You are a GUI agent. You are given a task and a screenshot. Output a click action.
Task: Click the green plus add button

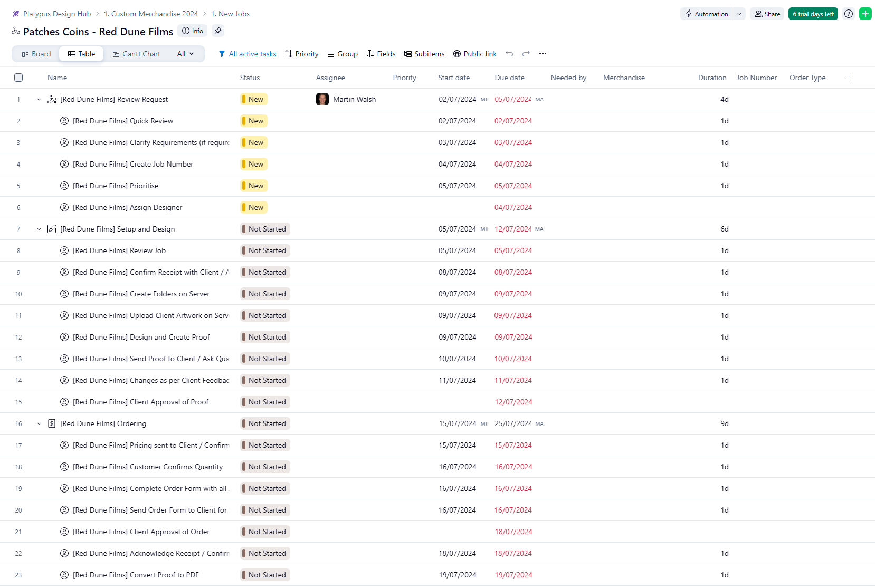(866, 14)
